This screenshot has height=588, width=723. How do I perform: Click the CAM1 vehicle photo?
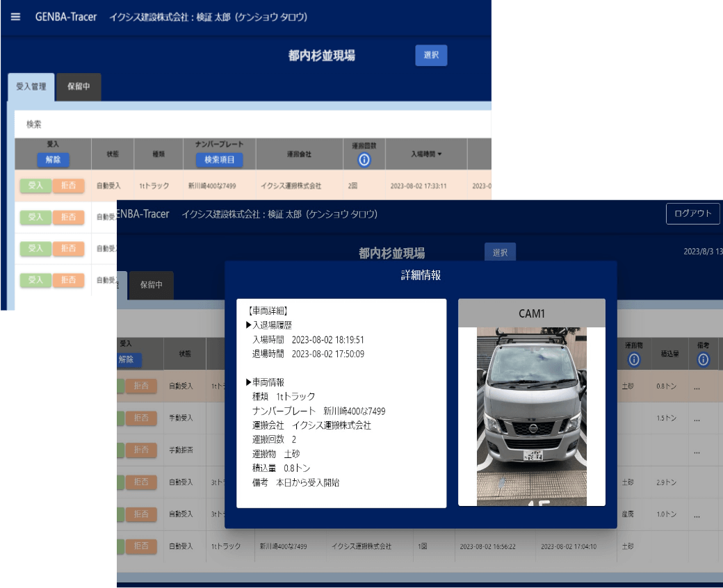531,416
